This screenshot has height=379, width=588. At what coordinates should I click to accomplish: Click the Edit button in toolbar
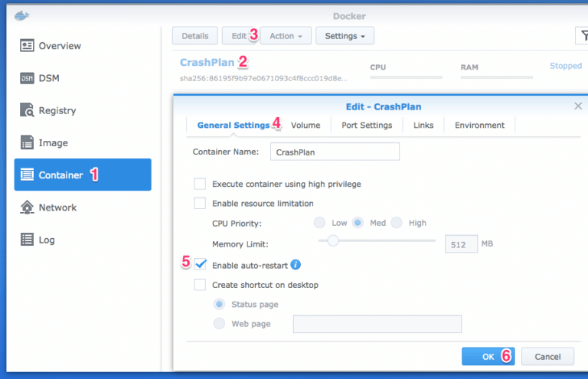239,36
